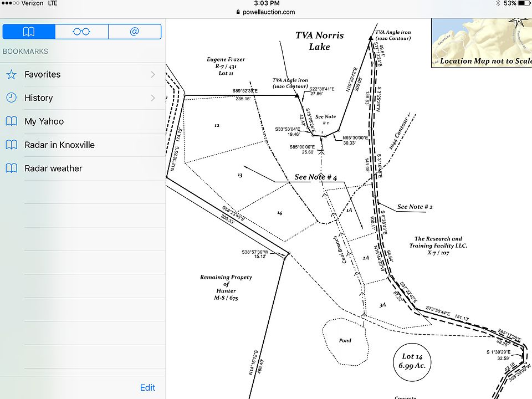Switch to the Reading List glasses tab
This screenshot has height=399, width=532.
[x=81, y=32]
